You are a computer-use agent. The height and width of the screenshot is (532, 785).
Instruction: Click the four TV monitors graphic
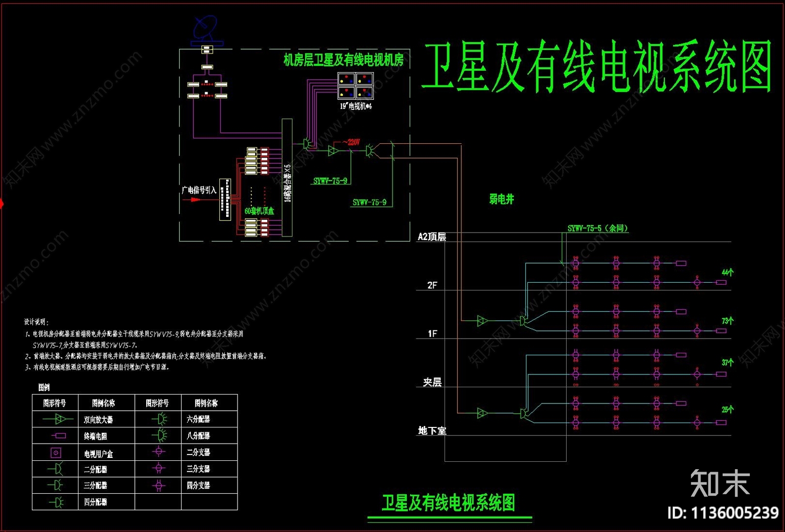click(x=356, y=86)
